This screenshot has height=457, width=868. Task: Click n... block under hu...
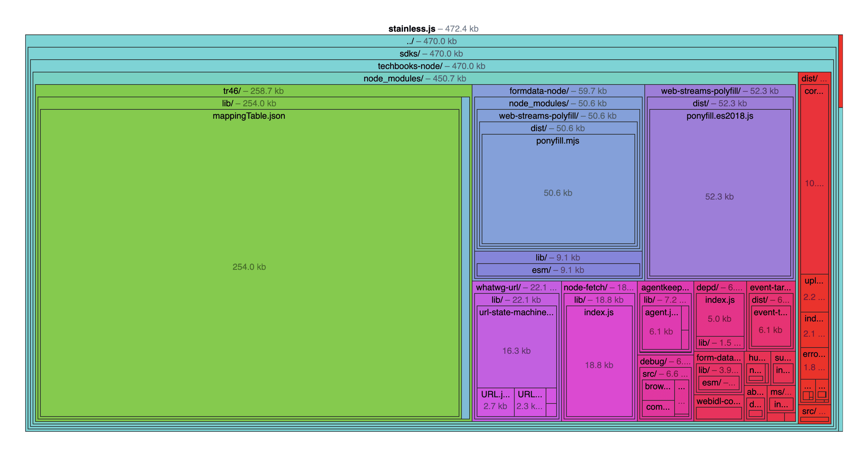coord(756,373)
